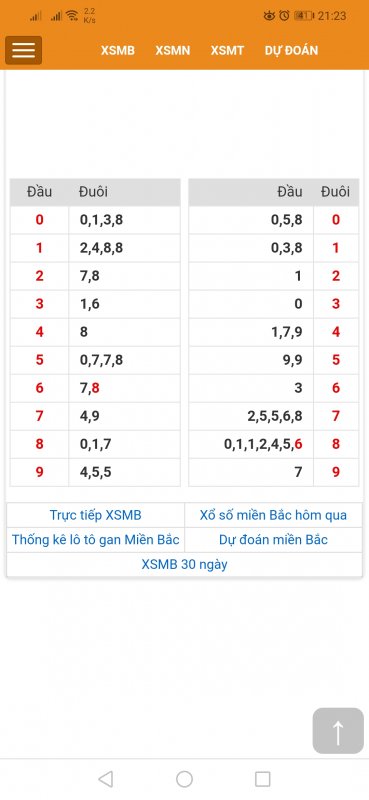Open the Dự đoán miền Bắc link
The width and height of the screenshot is (369, 800).
tap(273, 540)
